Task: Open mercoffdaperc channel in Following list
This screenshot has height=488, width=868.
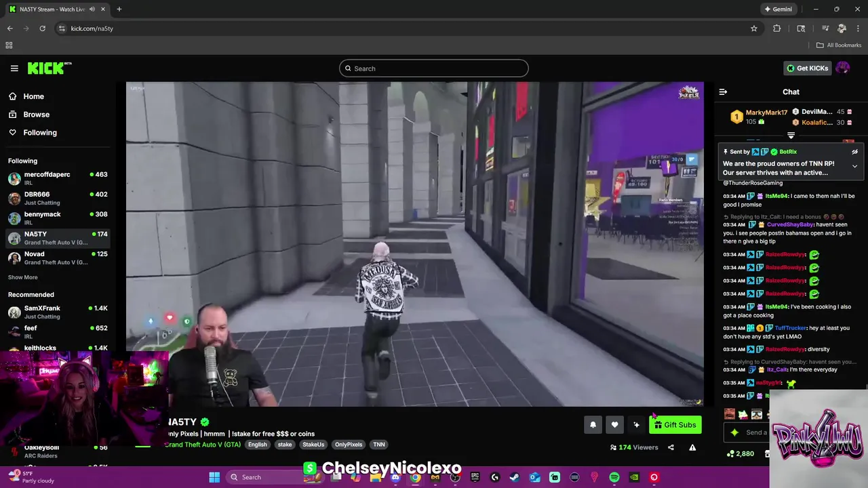Action: click(x=57, y=178)
